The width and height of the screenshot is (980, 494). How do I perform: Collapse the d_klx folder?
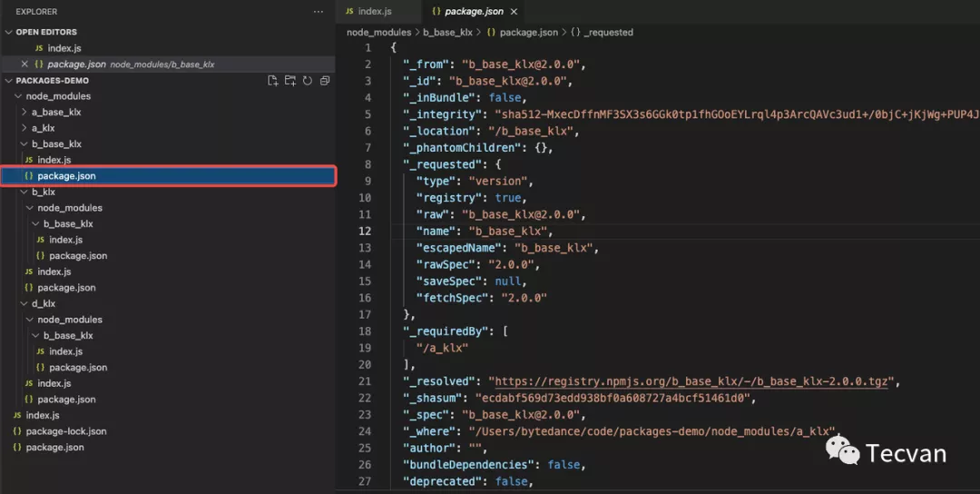43,303
